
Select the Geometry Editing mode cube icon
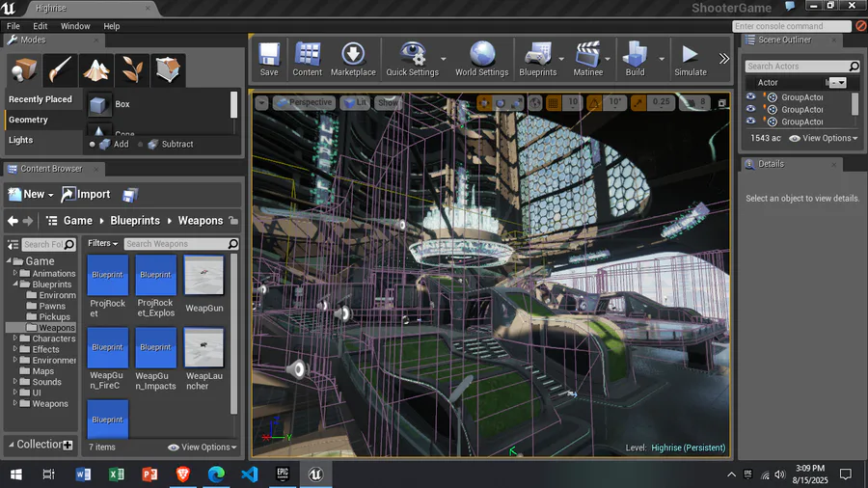168,69
